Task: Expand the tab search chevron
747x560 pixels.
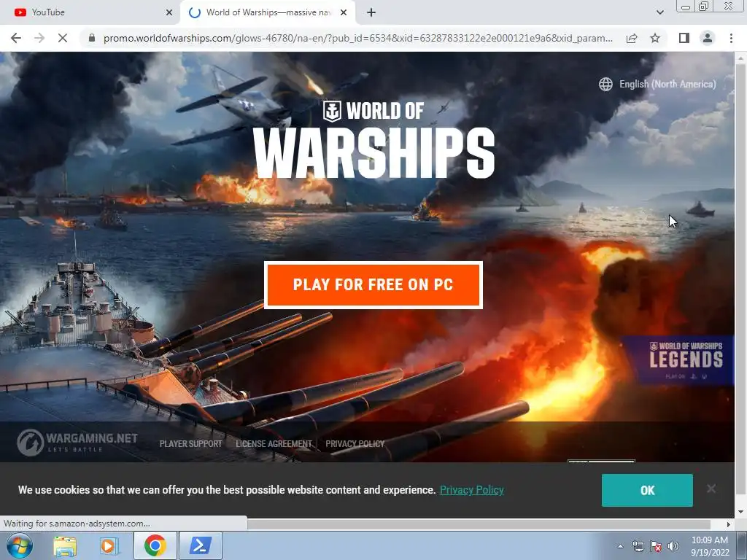Action: pyautogui.click(x=659, y=12)
